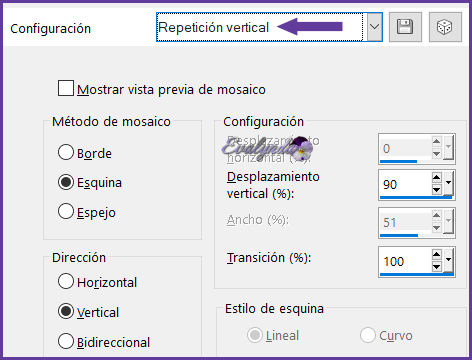
Task: Select Borde mosaic method
Action: [x=66, y=152]
